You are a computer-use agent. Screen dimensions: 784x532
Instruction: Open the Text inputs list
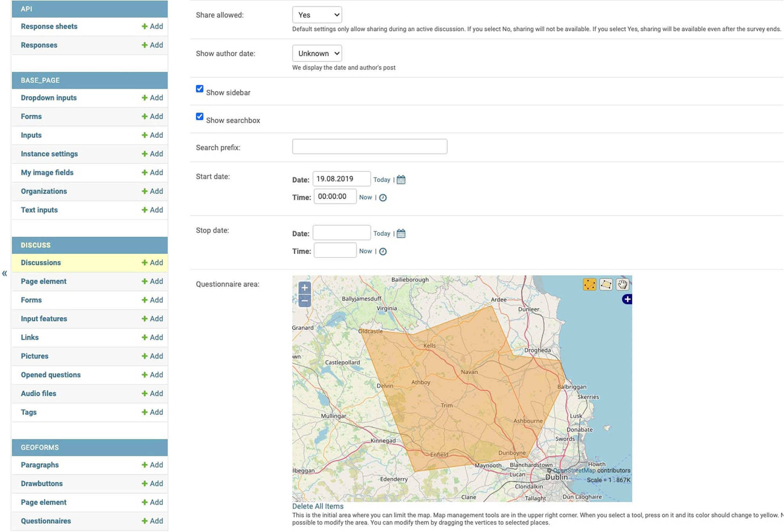[39, 210]
